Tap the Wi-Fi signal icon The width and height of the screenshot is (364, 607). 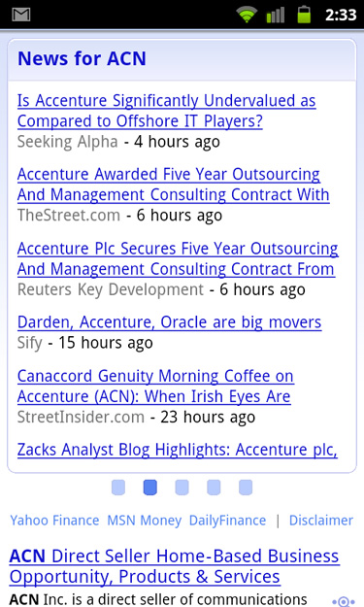(x=247, y=15)
